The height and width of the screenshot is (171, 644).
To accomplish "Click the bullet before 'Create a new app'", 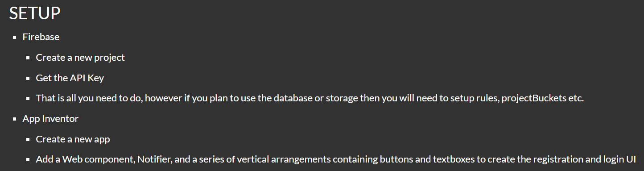I will pos(28,140).
